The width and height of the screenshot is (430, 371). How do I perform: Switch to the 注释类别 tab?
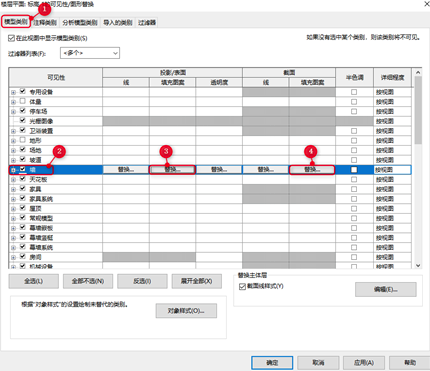(45, 22)
